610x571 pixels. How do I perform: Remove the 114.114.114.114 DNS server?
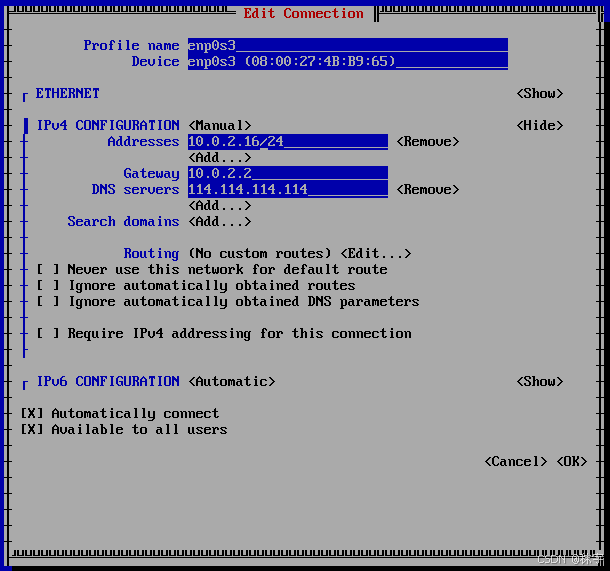[x=428, y=189]
